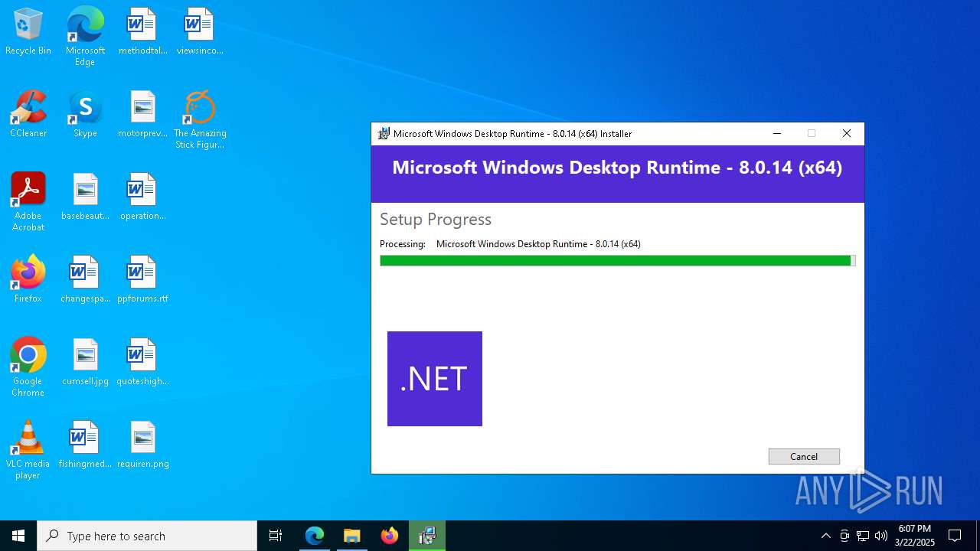Open the volume control in tray
The height and width of the screenshot is (551, 980).
click(x=881, y=536)
